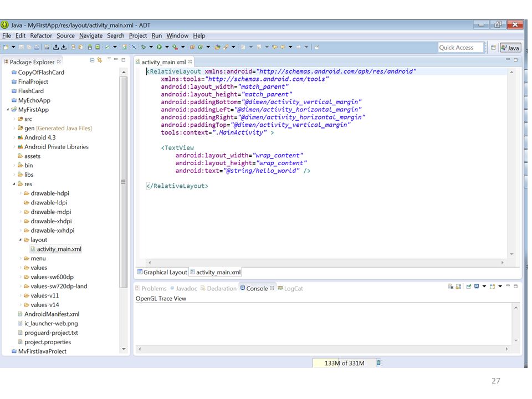Click the Run External Tools icon
Screen dimensions: 532x399
pyautogui.click(x=175, y=47)
